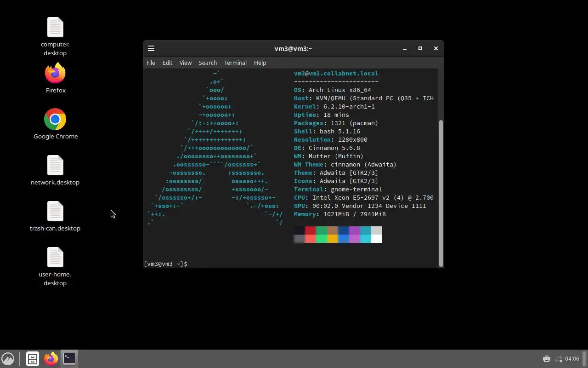Screen dimensions: 588x368
Task: Open the Cinnamon start menu button
Action: [x=8, y=359]
